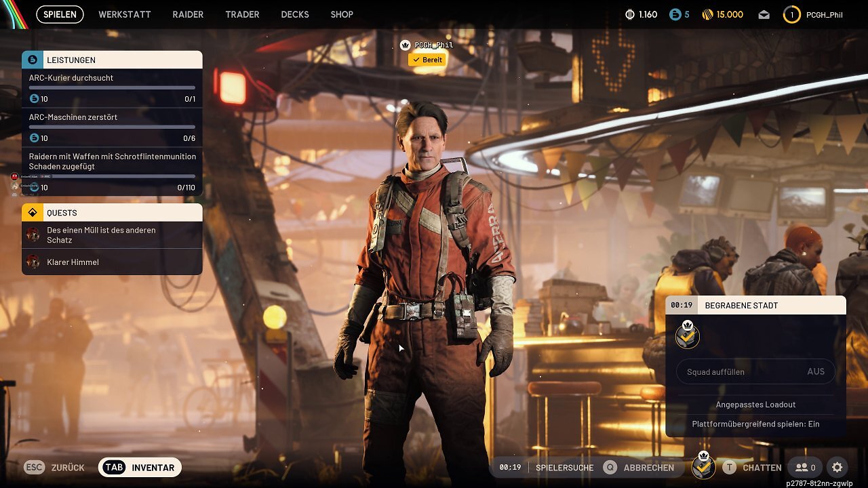Image resolution: width=868 pixels, height=488 pixels.
Task: Click the progress bar for ARC-Maschinen zerstört
Action: point(112,127)
